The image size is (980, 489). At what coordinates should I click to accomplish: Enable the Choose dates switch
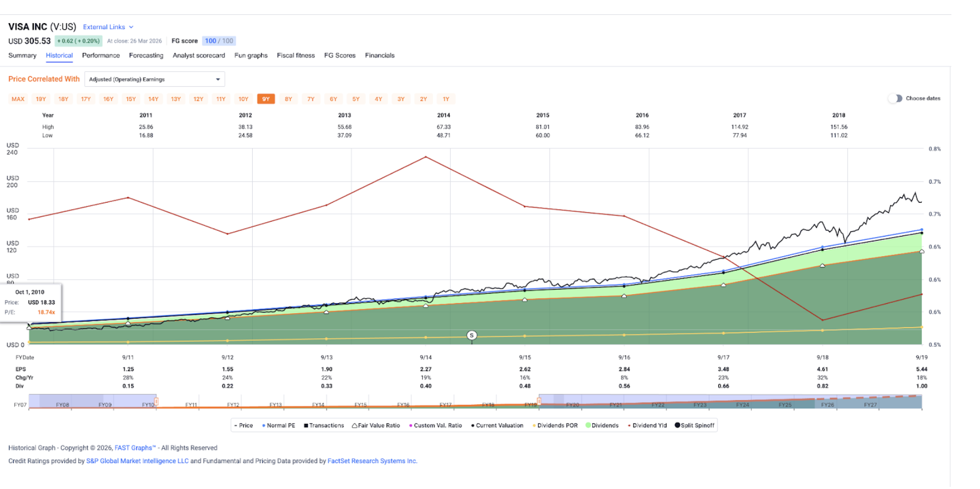[x=895, y=98]
